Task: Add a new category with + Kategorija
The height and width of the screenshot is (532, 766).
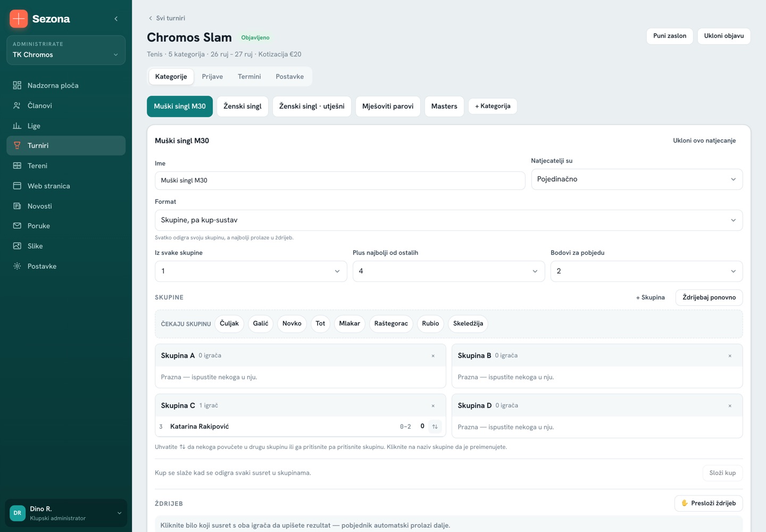Action: pyautogui.click(x=493, y=106)
